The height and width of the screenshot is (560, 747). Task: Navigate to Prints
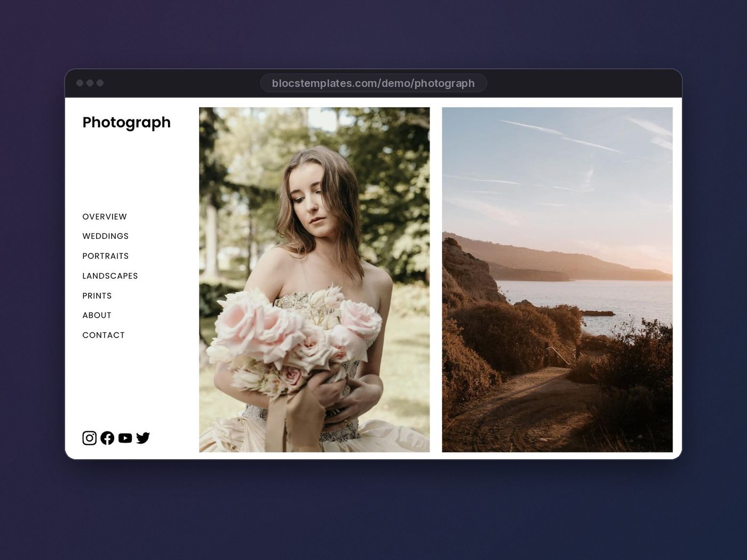point(97,295)
